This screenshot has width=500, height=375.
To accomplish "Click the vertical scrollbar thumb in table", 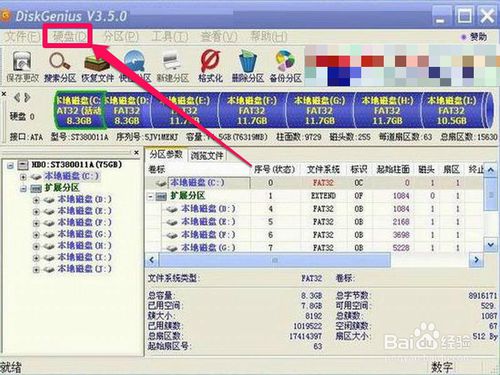I will click(491, 194).
